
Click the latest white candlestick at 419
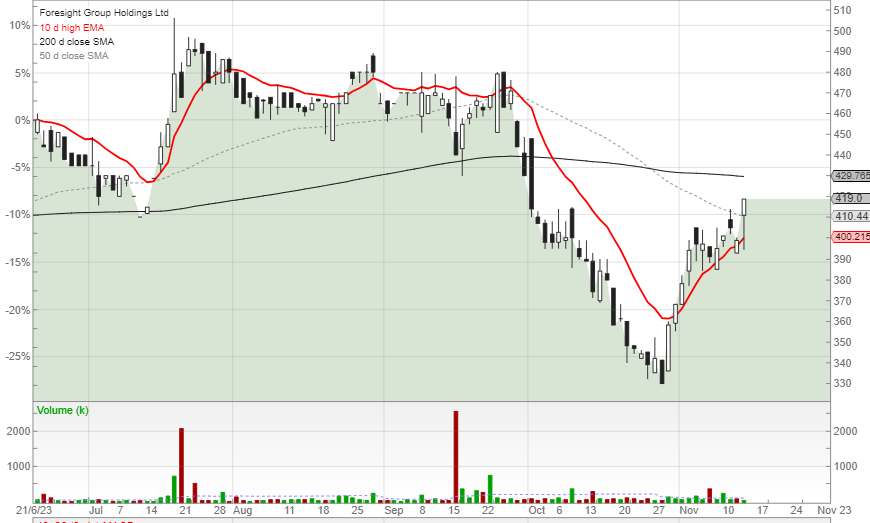743,207
